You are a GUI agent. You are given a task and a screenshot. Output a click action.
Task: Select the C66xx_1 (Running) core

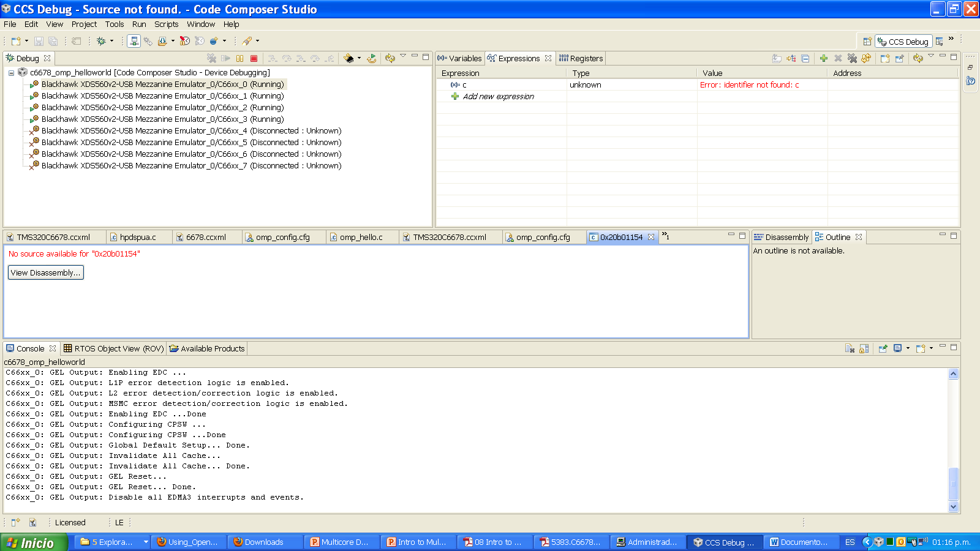coord(162,96)
